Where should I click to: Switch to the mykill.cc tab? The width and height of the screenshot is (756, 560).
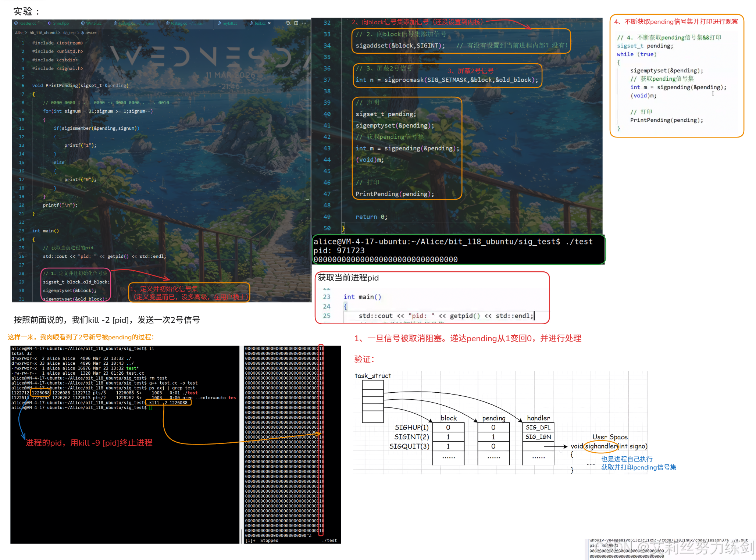(230, 23)
